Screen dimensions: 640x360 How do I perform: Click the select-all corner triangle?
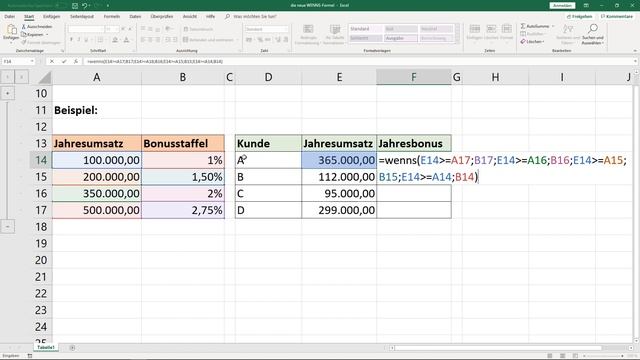point(44,77)
